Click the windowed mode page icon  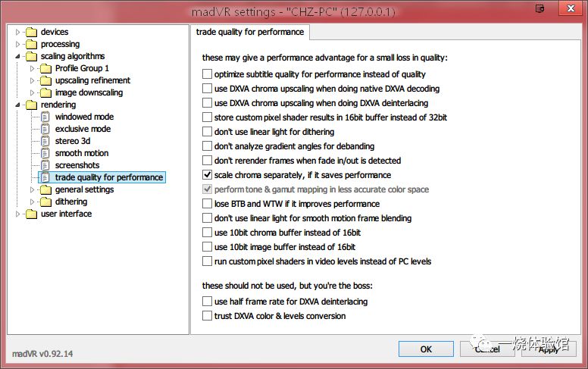pos(45,117)
